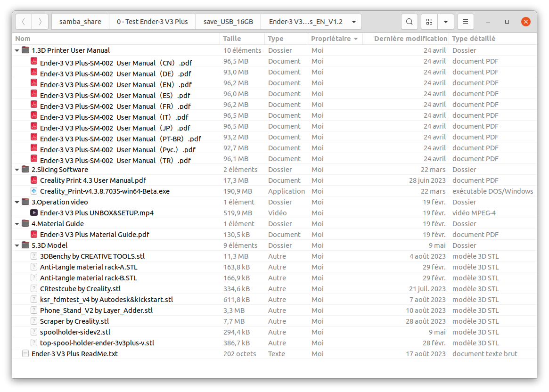Viewport: 549px width, 392px height.
Task: Click text file icon of Ender-3 V3 Plus ReadMe.txt
Action: 25,354
